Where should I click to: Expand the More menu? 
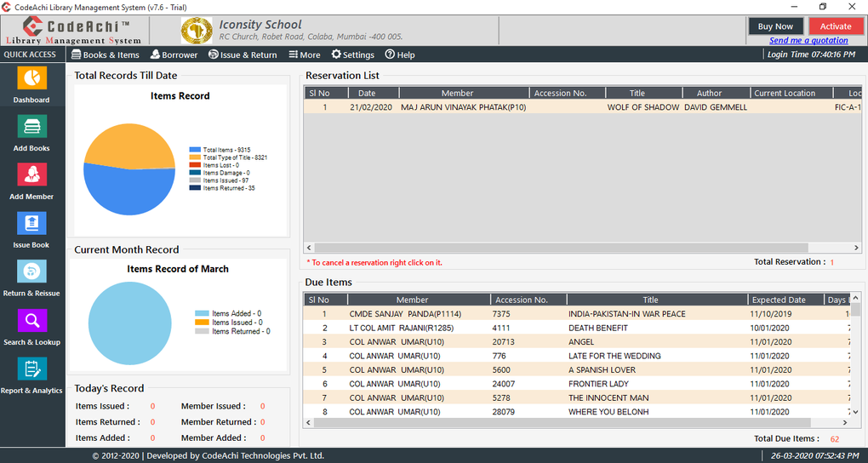305,54
